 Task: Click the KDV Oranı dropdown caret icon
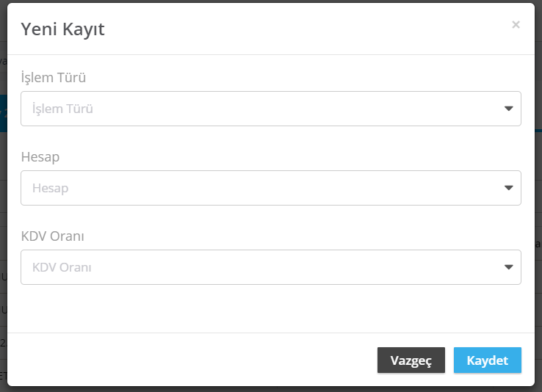(508, 267)
